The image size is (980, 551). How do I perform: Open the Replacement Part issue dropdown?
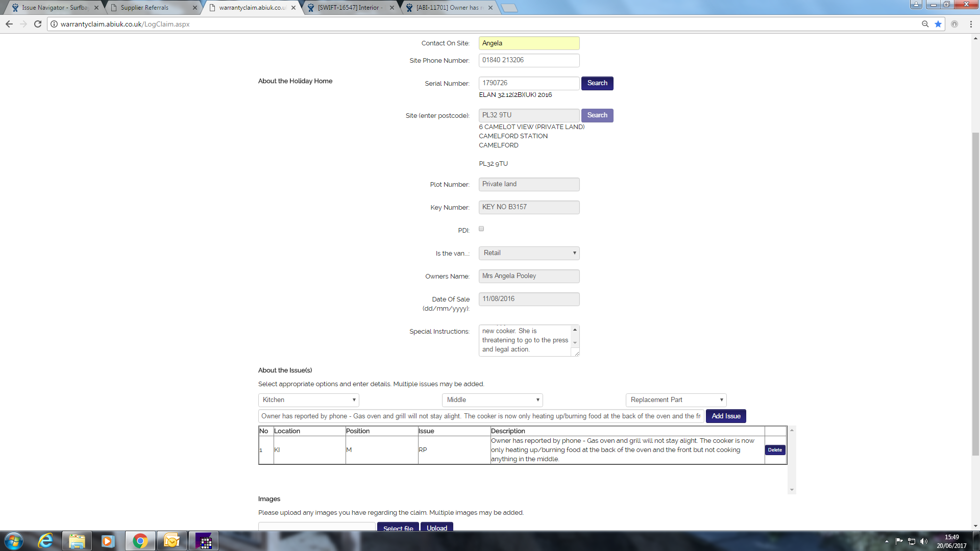(676, 400)
